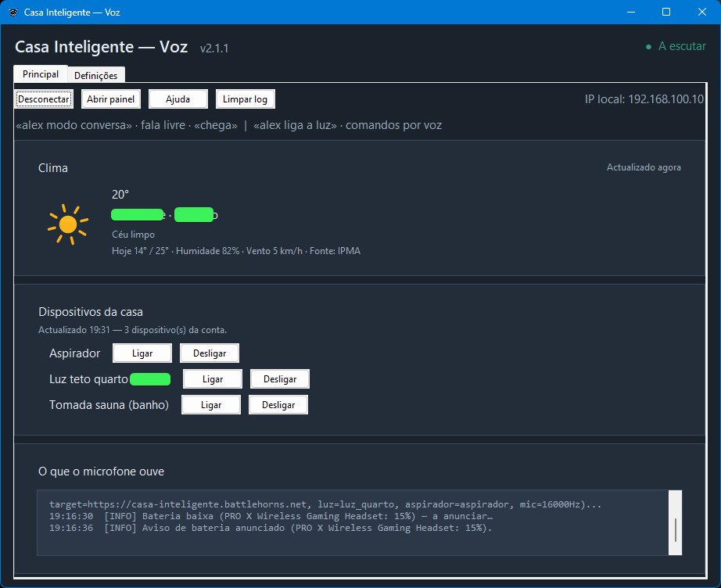721x588 pixels.
Task: Click Desligar for Luz teto quarto
Action: (280, 378)
